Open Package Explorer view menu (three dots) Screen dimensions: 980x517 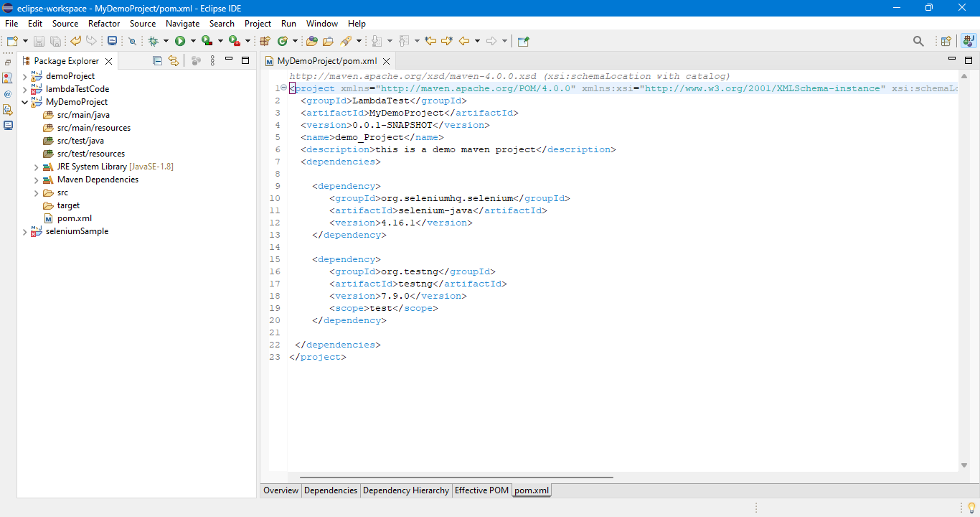(212, 61)
